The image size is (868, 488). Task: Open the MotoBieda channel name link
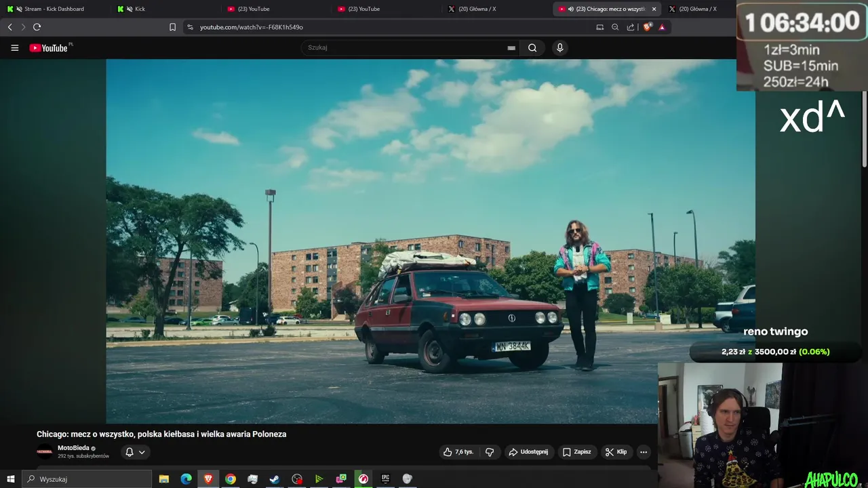(73, 448)
